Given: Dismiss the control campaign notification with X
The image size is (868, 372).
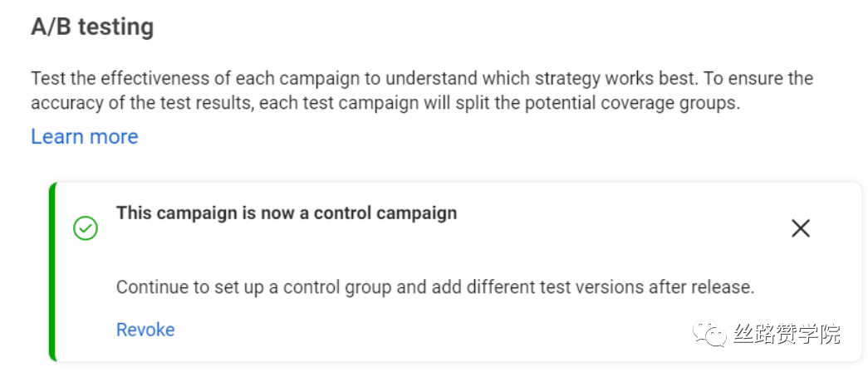Looking at the screenshot, I should [x=801, y=228].
